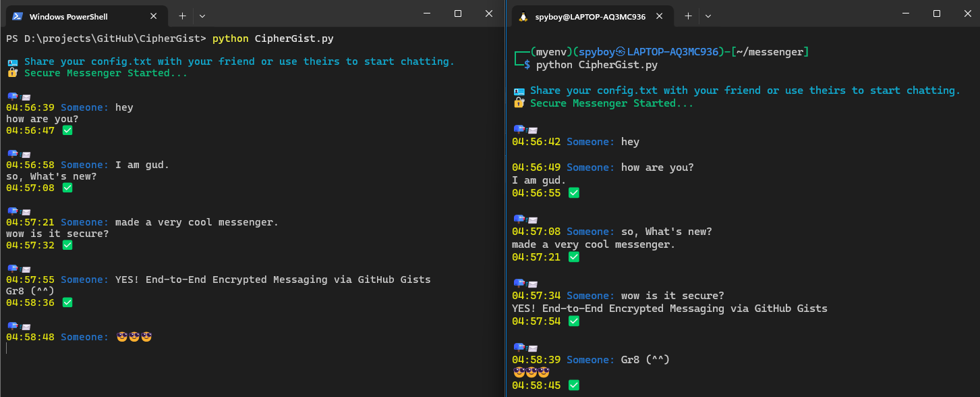Close the spyboy@LAPTOP-AQ3MC936 tab
This screenshot has height=397, width=980.
(660, 16)
